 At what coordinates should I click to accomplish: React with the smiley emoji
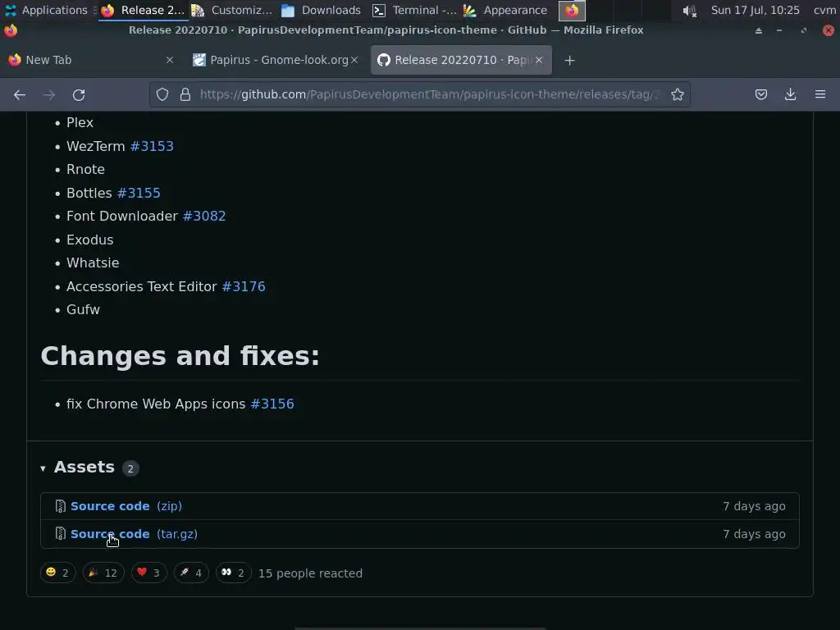pyautogui.click(x=58, y=573)
